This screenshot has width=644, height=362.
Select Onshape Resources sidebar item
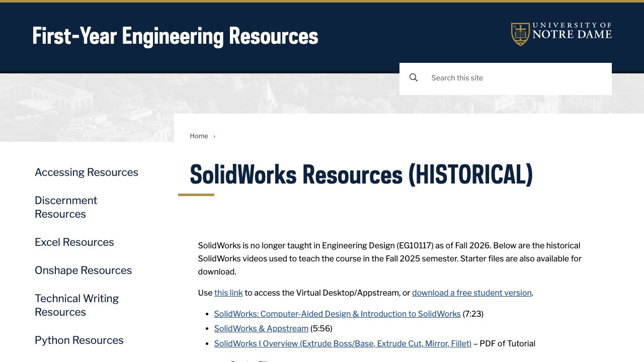pos(83,270)
